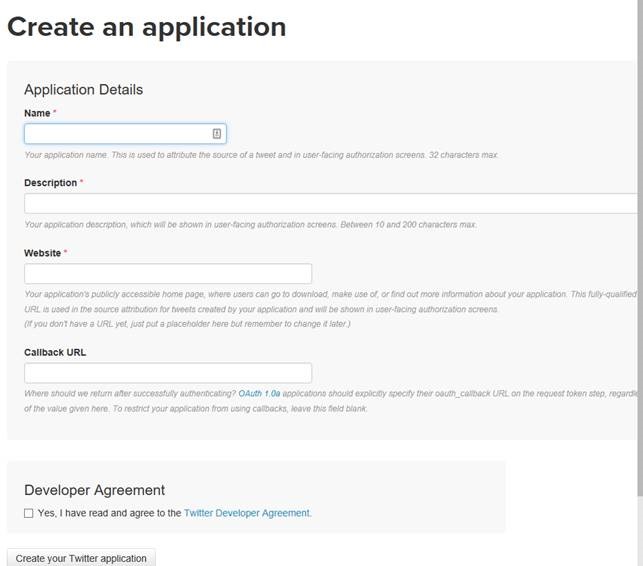Image resolution: width=643 pixels, height=566 pixels.
Task: Click the Website field label
Action: tap(42, 253)
